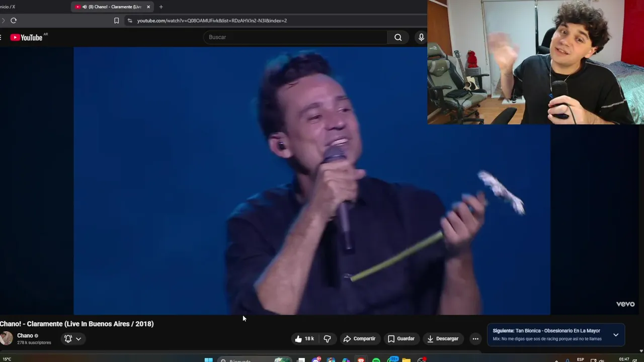Click the page scrollbar down arrow
Image resolution: width=644 pixels, height=362 pixels.
641,351
